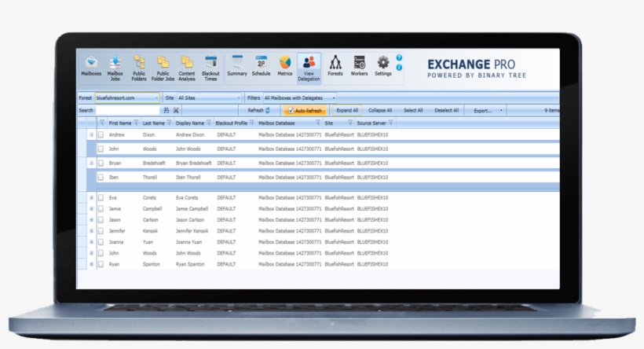Viewport: 644px width, 349px height.
Task: View the Metrics pie chart page
Action: (284, 66)
